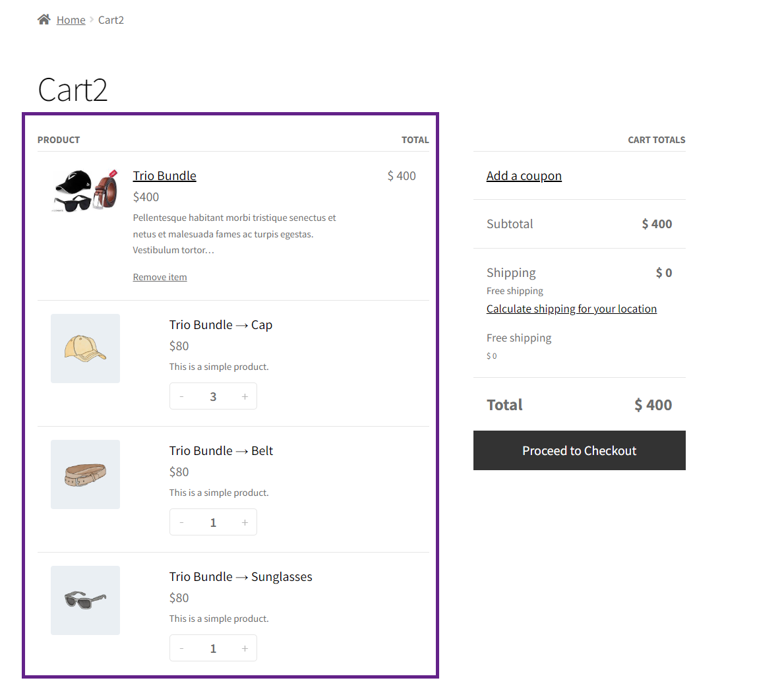Focus the Belt quantity input field
This screenshot has height=699, width=784.
pyautogui.click(x=213, y=522)
